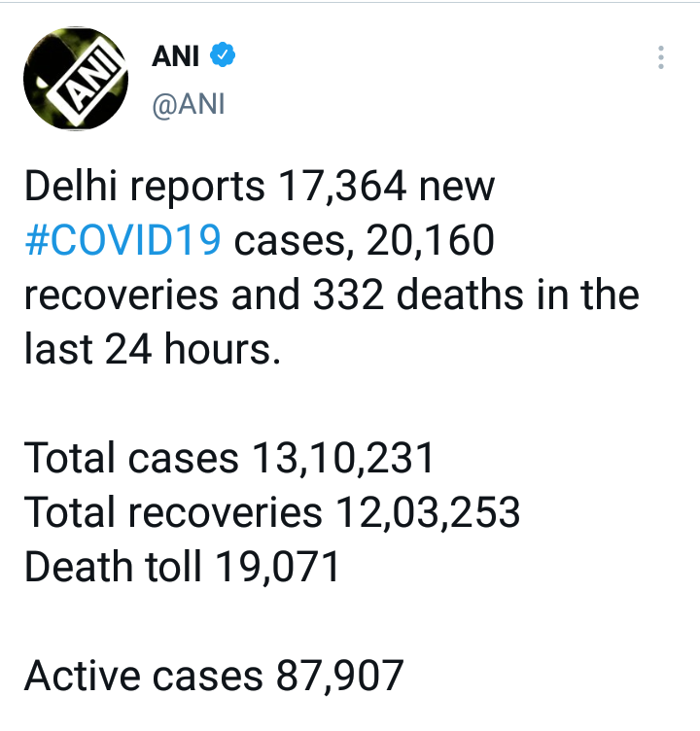The width and height of the screenshot is (700, 731).
Task: Select the active cases figure 87,907
Action: pyautogui.click(x=332, y=676)
